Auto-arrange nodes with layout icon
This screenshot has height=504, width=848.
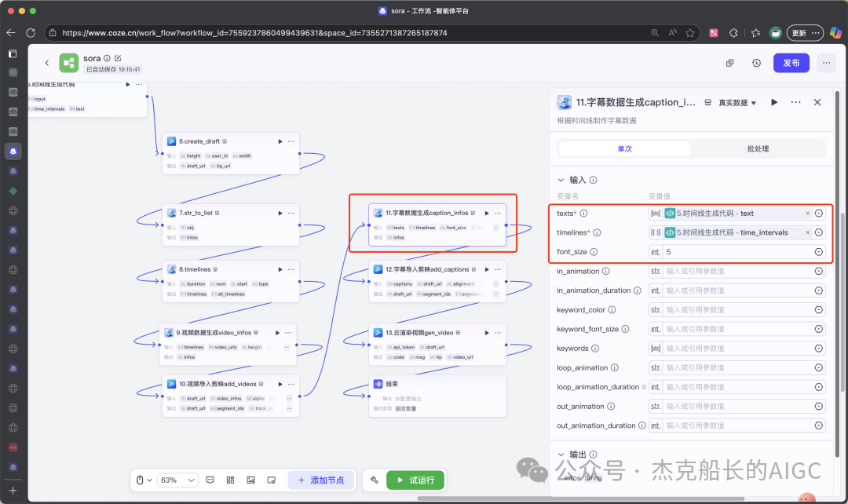[x=230, y=480]
